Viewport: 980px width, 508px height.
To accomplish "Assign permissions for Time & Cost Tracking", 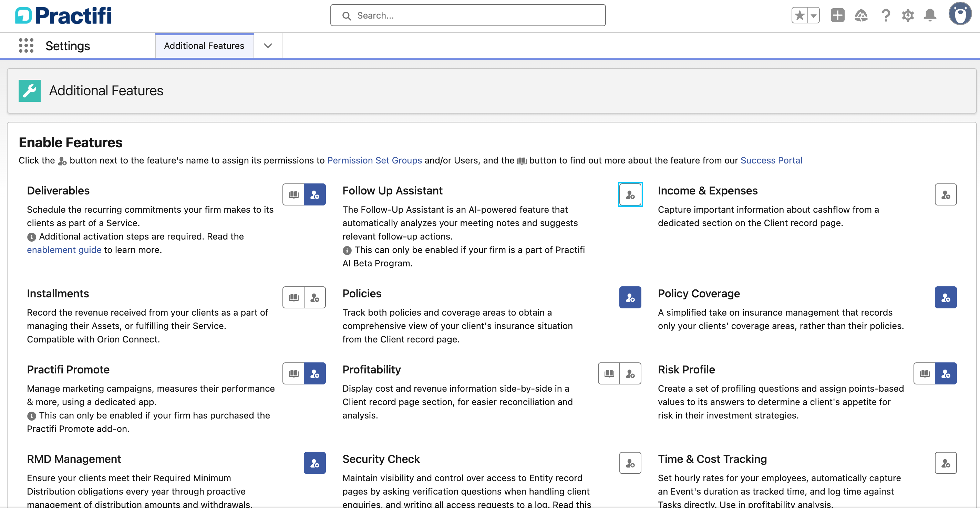I will [945, 463].
